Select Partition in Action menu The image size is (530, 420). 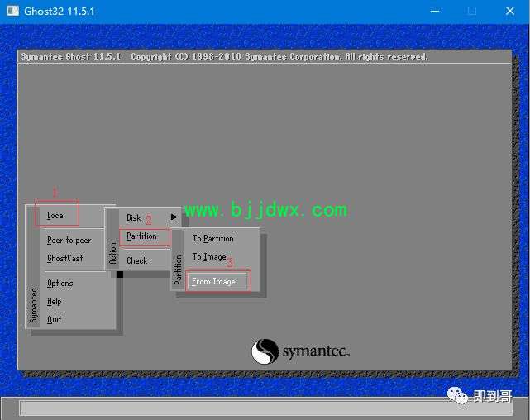click(x=141, y=236)
